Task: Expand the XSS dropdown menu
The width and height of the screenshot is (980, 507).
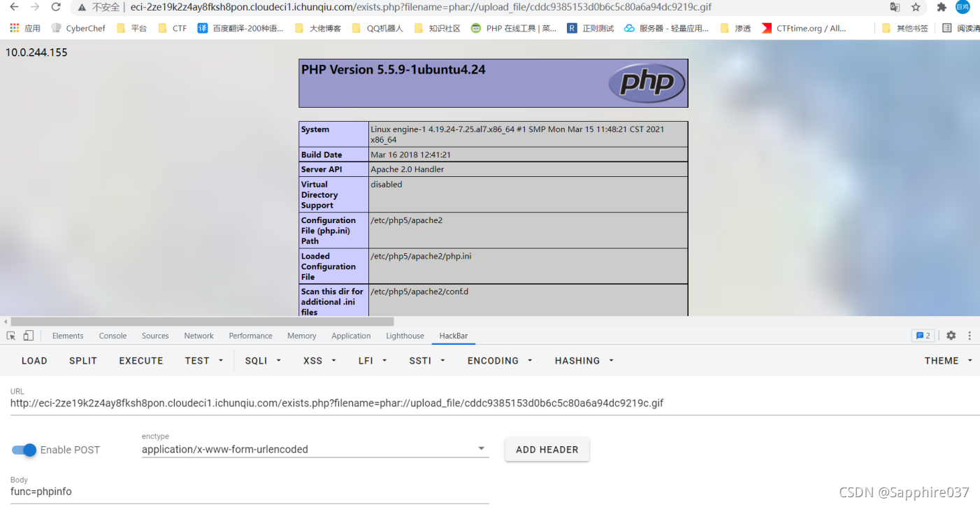Action: [319, 361]
